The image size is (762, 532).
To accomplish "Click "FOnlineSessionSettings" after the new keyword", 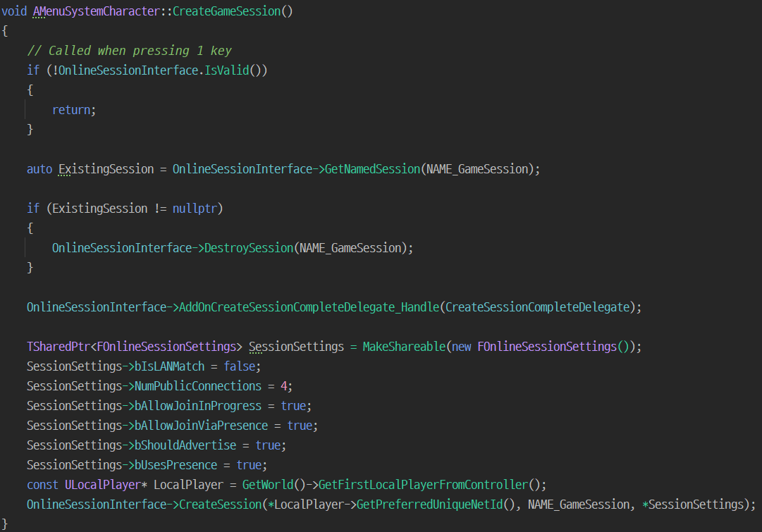I will pos(547,347).
